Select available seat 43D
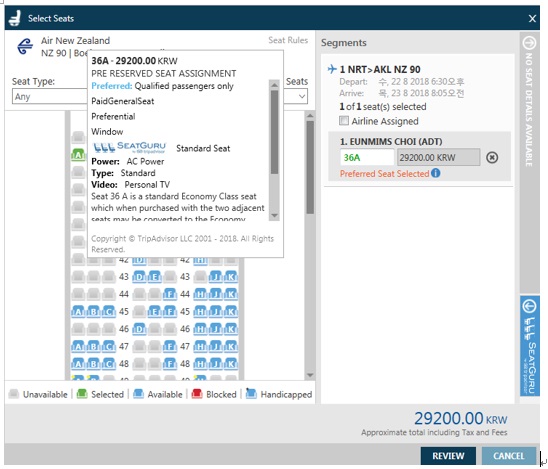Viewport: 548px width, 469px height. [139, 277]
